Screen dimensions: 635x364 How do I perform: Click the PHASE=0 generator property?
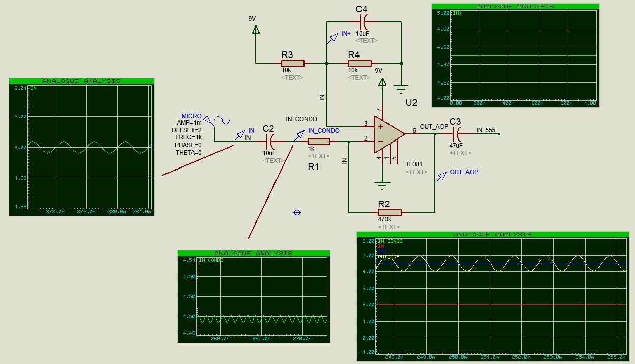click(188, 145)
